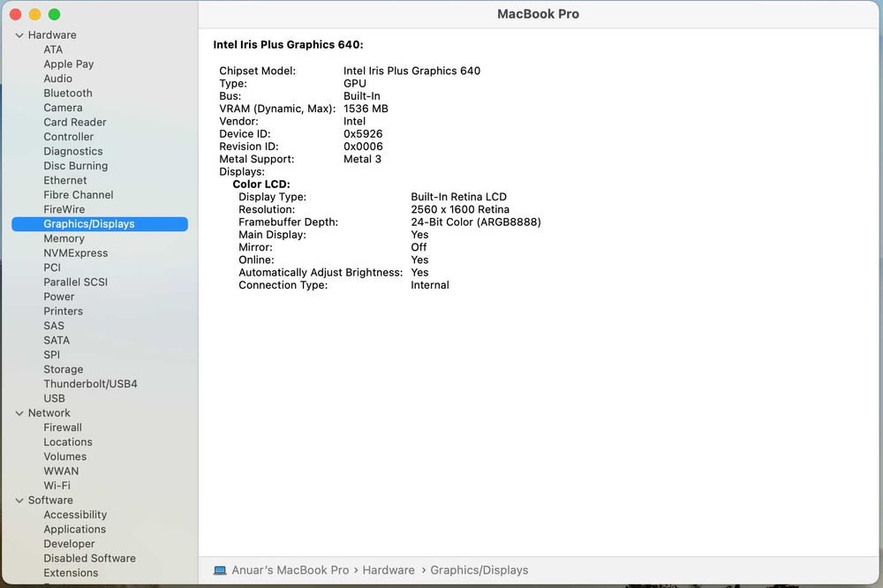Select Camera in the sidebar
Image resolution: width=883 pixels, height=588 pixels.
pyautogui.click(x=63, y=108)
